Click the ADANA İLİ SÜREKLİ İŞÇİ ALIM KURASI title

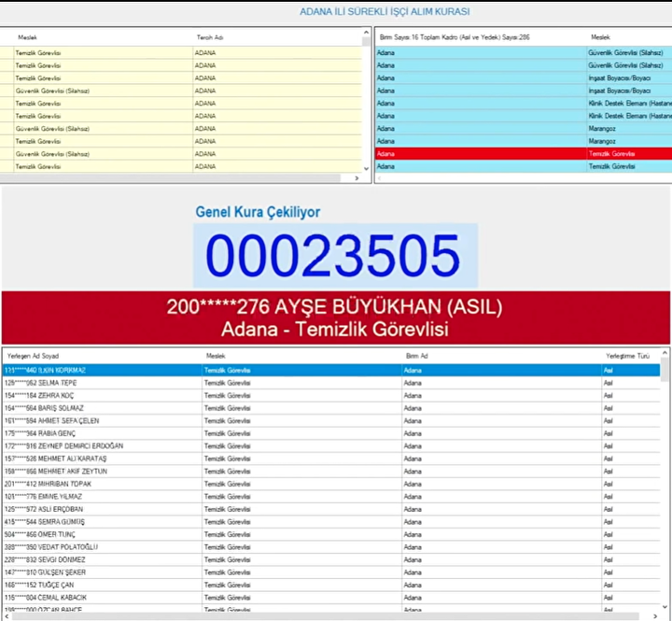(385, 11)
